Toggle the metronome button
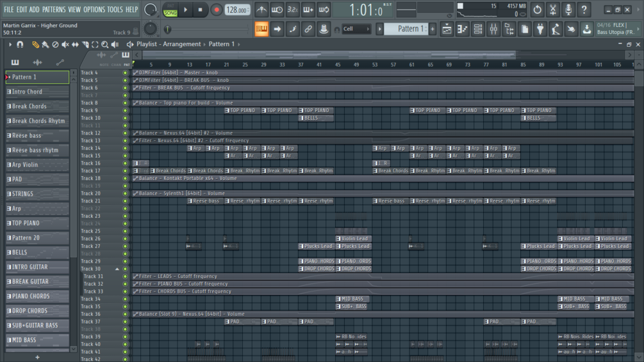 tap(261, 10)
